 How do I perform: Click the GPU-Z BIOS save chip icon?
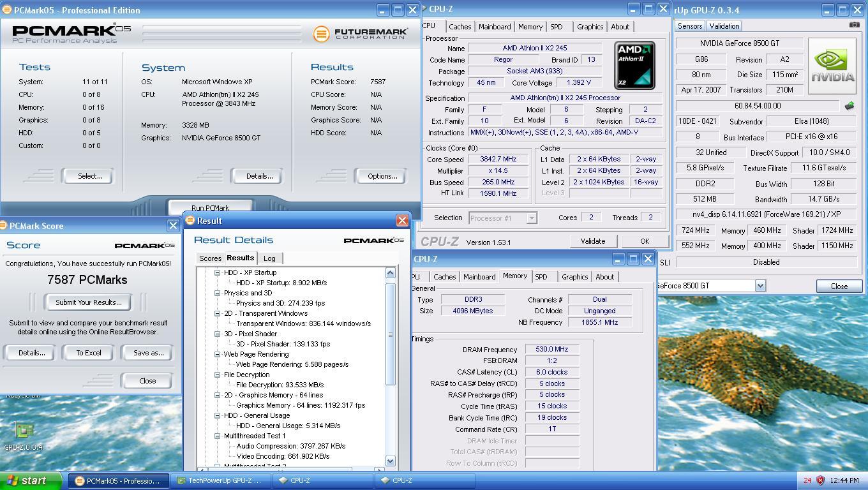[849, 106]
